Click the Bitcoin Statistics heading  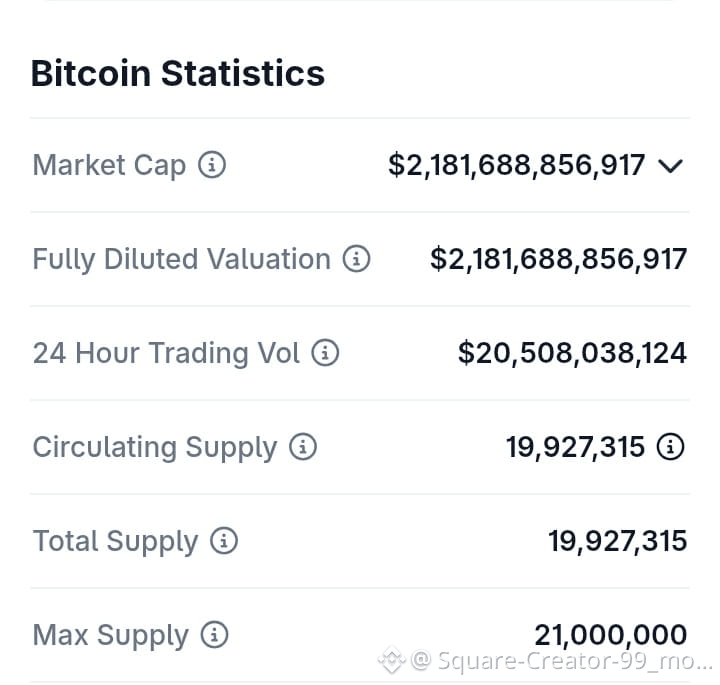click(x=178, y=73)
